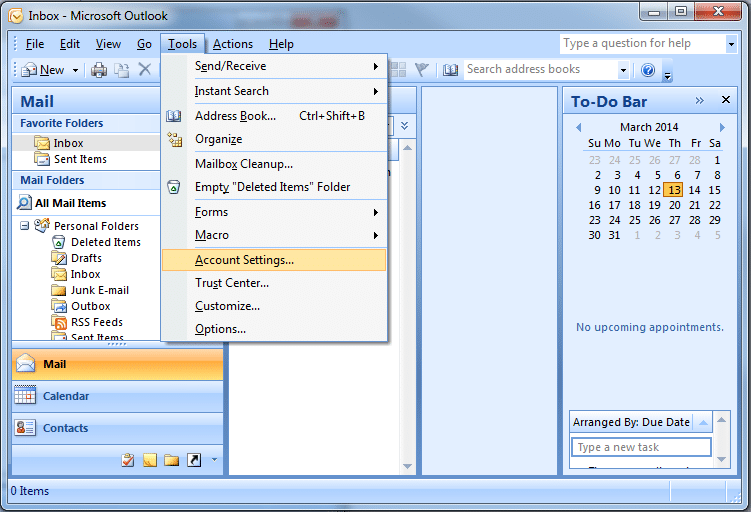Screen dimensions: 751x512
Task: Expand the Send/Receive submenu
Action: (x=274, y=66)
